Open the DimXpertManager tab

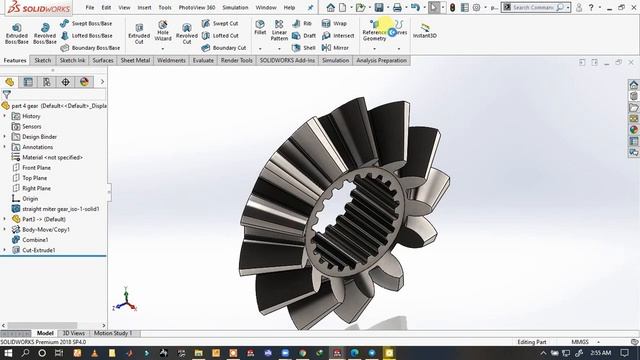click(65, 82)
